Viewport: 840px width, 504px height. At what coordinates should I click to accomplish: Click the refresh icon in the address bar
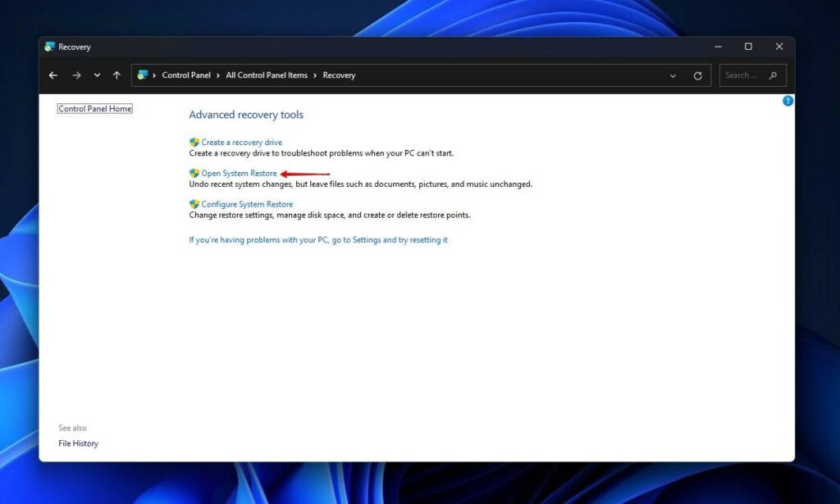(698, 75)
